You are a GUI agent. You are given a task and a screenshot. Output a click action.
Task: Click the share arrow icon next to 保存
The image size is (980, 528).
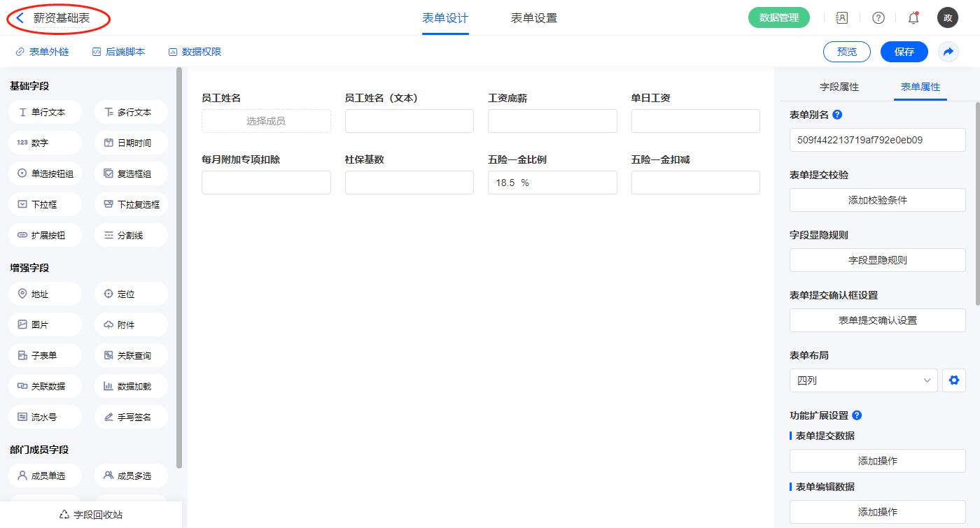coord(948,52)
